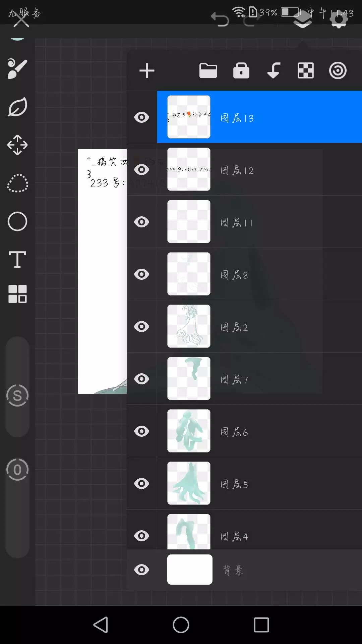Hide layer 图层13 with eye icon
The height and width of the screenshot is (644, 362).
141,117
